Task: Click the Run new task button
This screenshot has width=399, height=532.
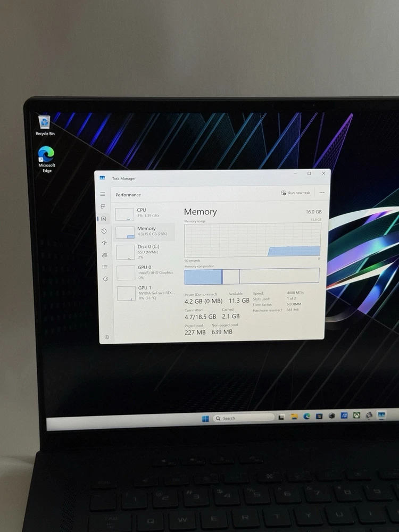Action: click(x=295, y=193)
